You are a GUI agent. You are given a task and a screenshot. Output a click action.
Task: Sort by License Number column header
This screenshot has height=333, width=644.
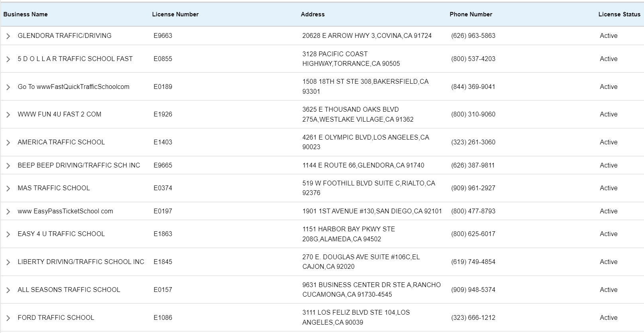[x=175, y=14]
